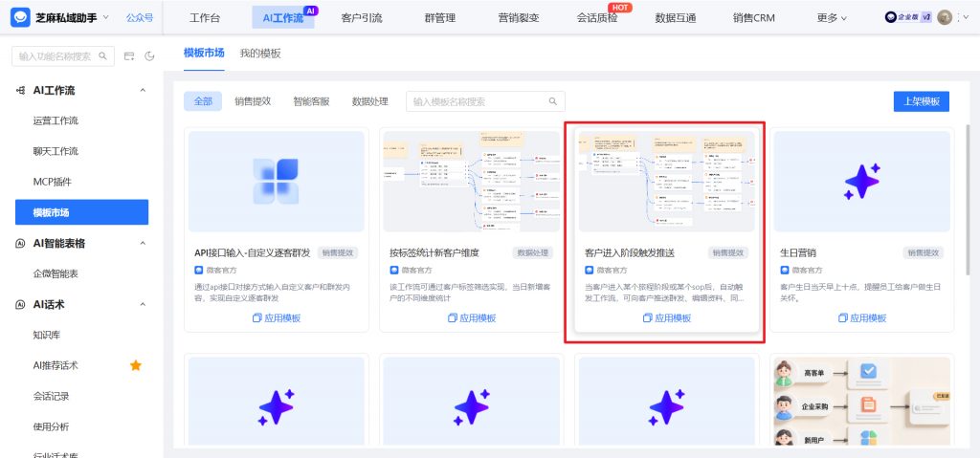This screenshot has width=980, height=458.
Task: Open MCP插件 in the sidebar
Action: (52, 182)
